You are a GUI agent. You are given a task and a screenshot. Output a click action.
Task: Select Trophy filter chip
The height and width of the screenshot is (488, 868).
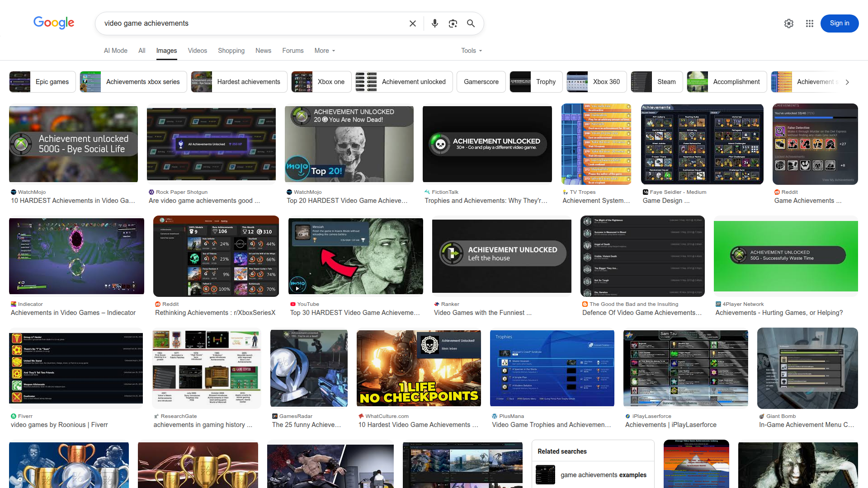(536, 82)
